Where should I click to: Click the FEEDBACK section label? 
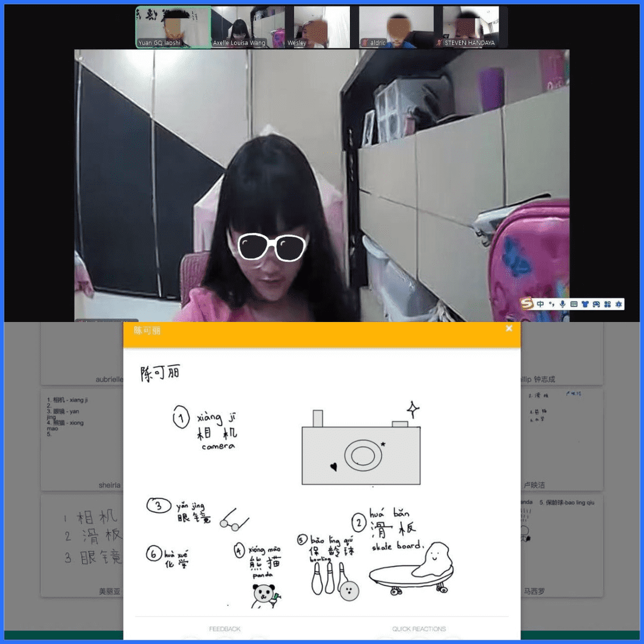point(225,629)
